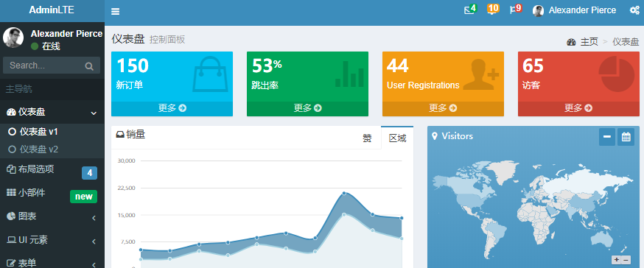Click 更多 link on User Registrations card

tap(443, 108)
